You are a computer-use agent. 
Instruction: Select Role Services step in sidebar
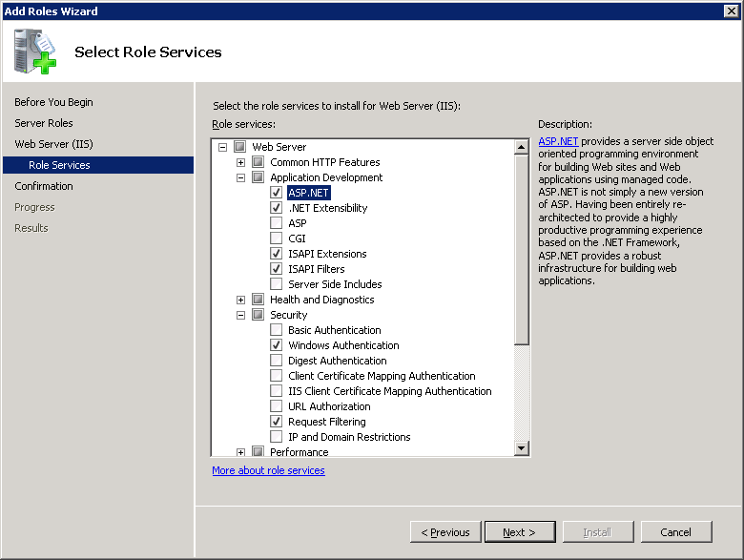(x=98, y=165)
